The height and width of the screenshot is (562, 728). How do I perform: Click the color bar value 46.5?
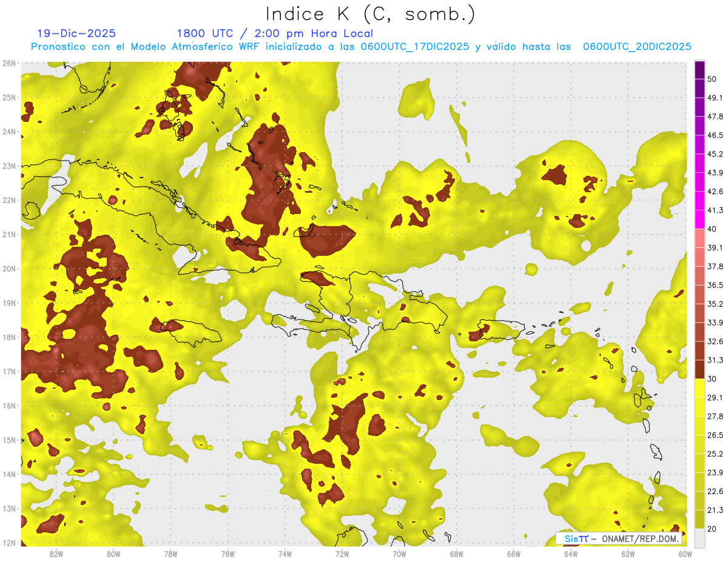[x=715, y=135]
